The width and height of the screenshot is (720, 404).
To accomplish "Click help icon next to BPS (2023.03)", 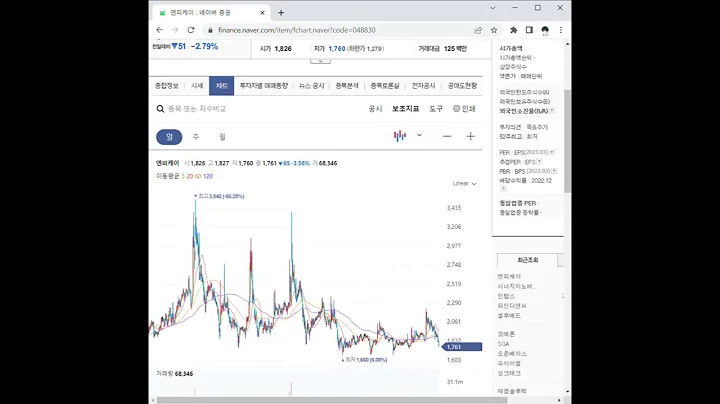I will coord(554,171).
